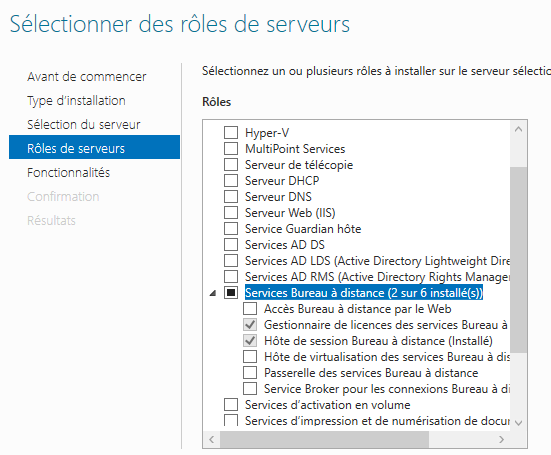Open the Type d'installation step
Image resolution: width=551 pixels, height=455 pixels.
pyautogui.click(x=76, y=101)
